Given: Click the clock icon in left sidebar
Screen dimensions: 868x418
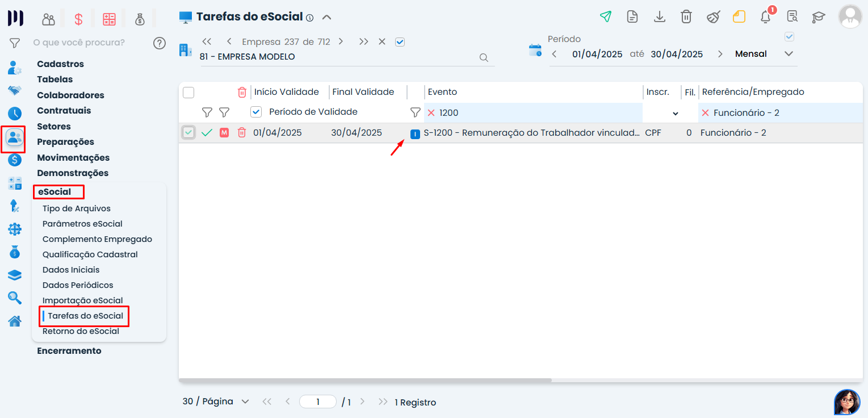Looking at the screenshot, I should tap(14, 113).
